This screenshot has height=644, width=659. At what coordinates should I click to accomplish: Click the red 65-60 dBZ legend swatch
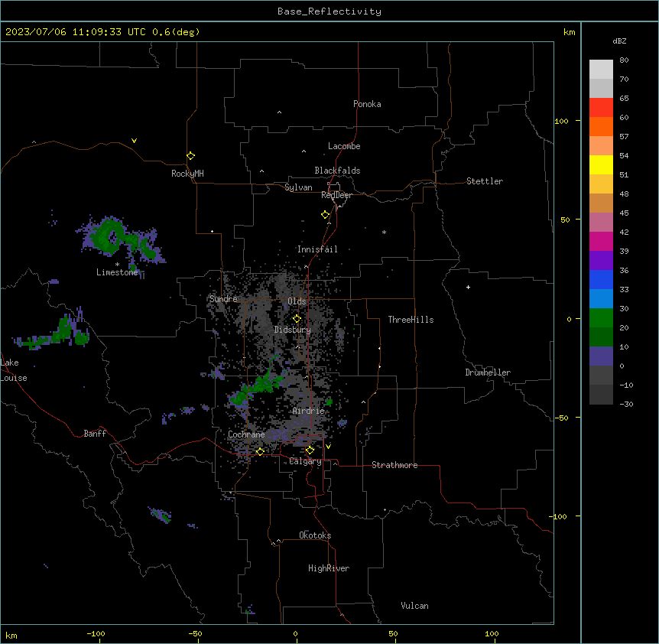point(601,107)
